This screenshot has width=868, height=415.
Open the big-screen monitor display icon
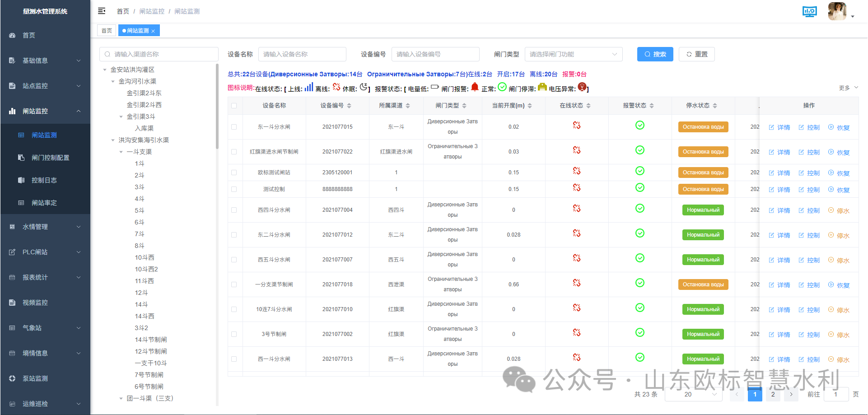tap(809, 11)
